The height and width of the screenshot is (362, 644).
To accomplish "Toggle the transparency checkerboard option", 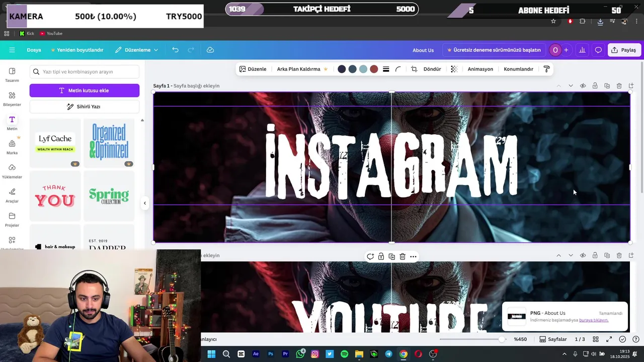I will tap(454, 69).
